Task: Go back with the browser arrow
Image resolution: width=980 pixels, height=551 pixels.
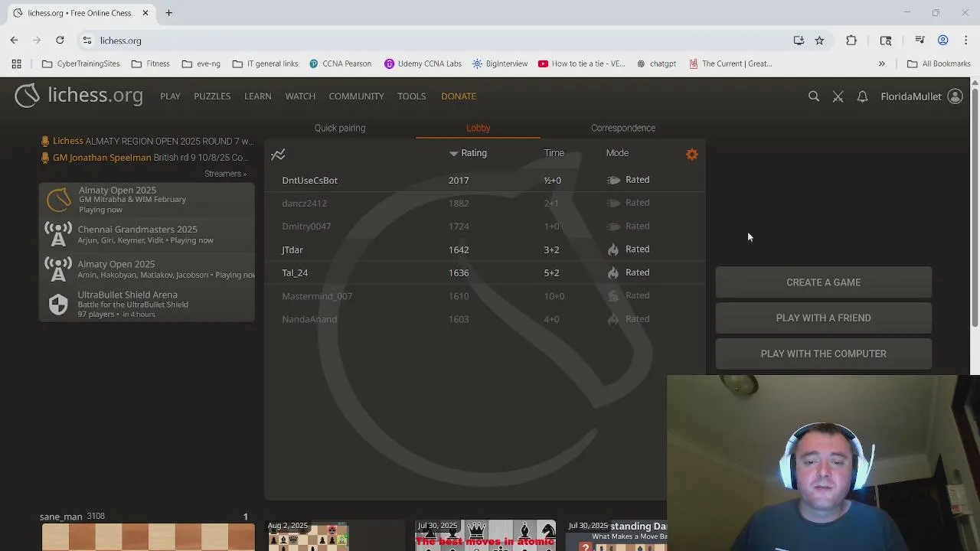Action: [x=14, y=41]
